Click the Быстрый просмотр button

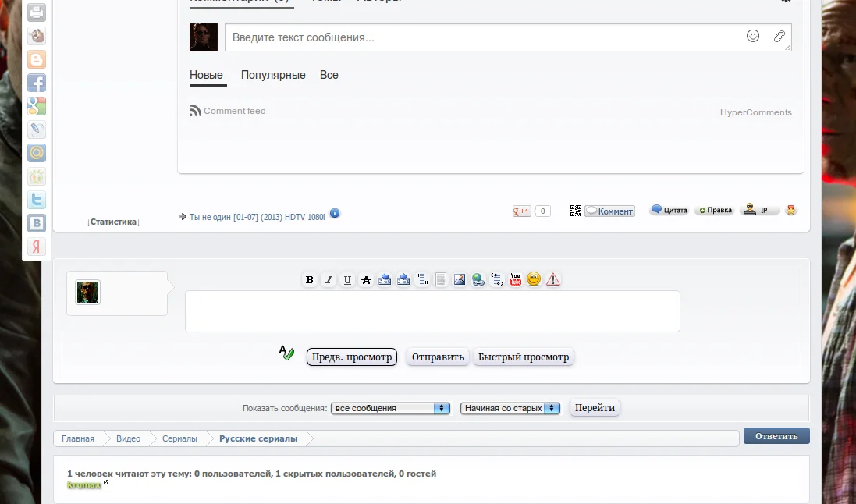(524, 357)
